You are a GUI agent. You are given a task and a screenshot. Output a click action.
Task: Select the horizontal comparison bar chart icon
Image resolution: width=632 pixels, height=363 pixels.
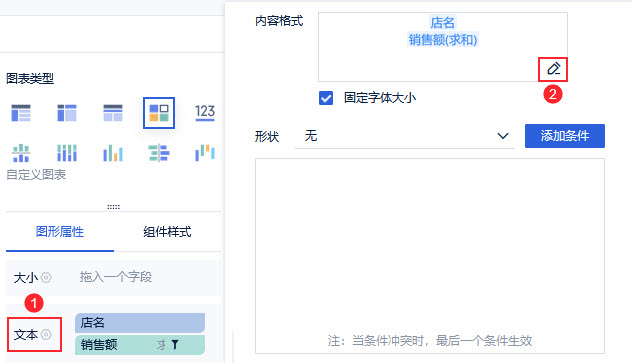click(x=159, y=153)
